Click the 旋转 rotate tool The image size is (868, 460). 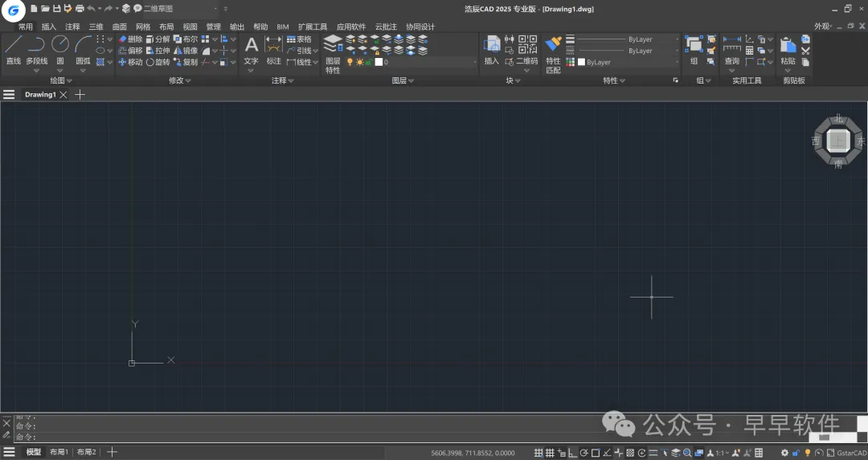click(158, 62)
